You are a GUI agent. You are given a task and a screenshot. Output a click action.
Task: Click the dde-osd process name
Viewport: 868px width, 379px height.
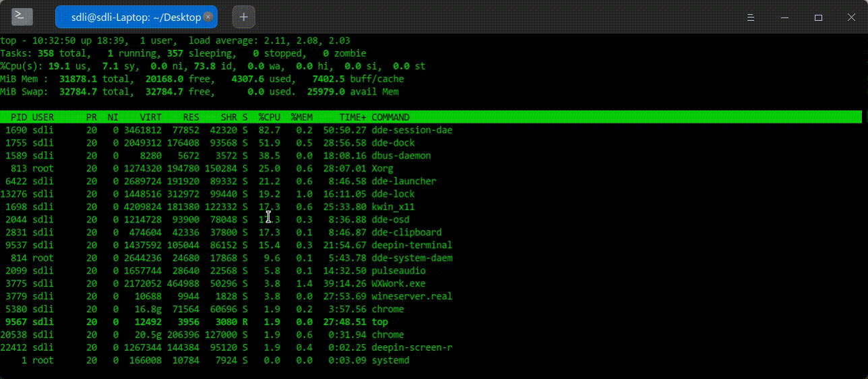tap(391, 220)
